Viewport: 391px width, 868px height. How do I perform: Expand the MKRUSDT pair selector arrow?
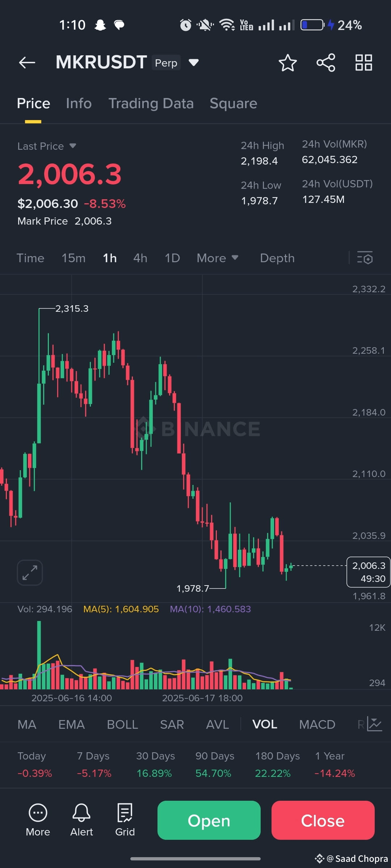click(194, 63)
